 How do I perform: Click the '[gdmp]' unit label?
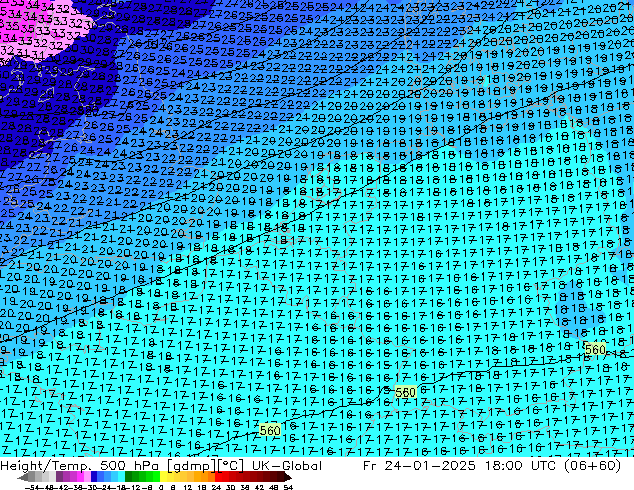coord(192,466)
